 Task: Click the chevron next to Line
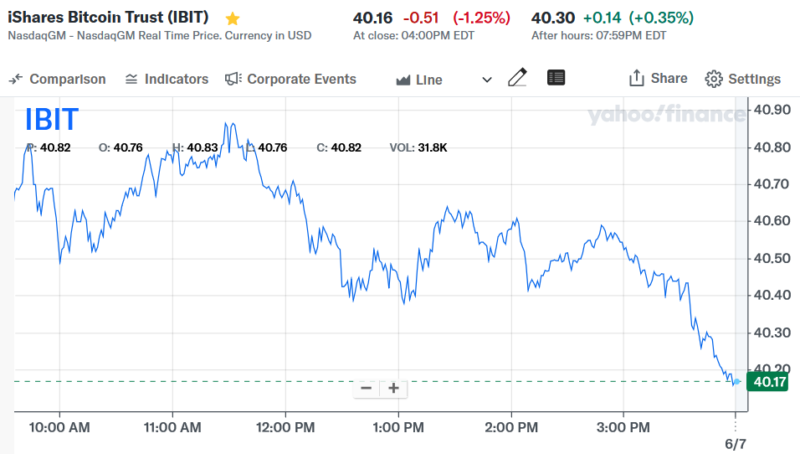coord(487,79)
